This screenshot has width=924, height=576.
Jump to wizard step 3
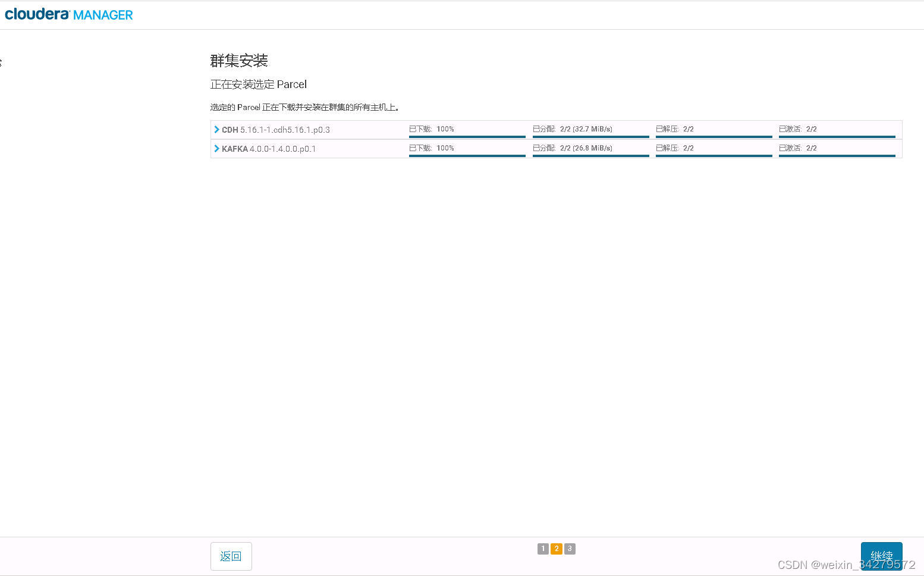pos(570,549)
